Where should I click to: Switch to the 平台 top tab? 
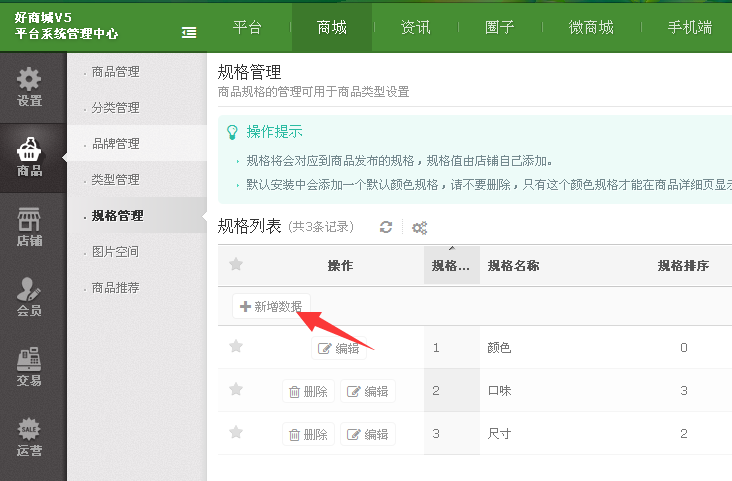pyautogui.click(x=247, y=28)
